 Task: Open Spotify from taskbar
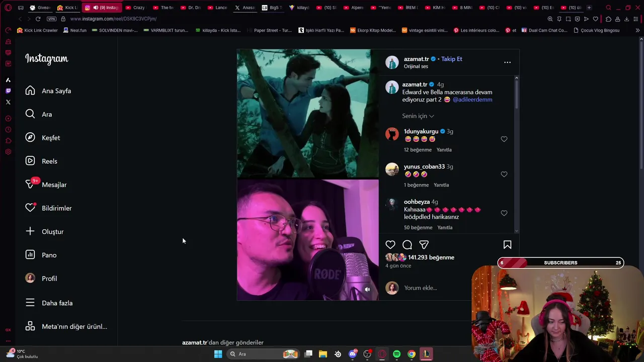[x=396, y=354]
